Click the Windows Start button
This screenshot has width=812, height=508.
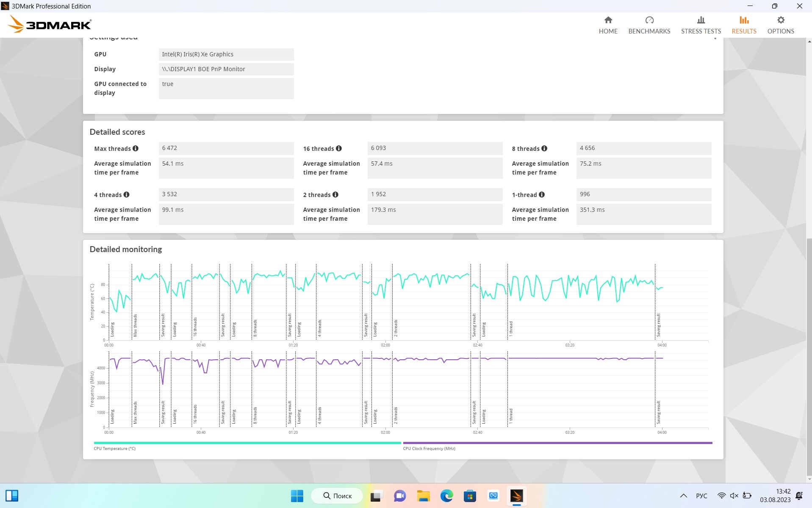(297, 496)
